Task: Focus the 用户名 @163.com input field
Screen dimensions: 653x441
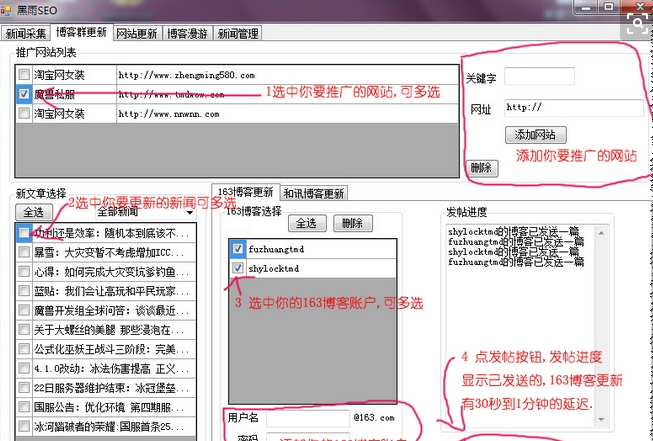Action: [x=308, y=418]
